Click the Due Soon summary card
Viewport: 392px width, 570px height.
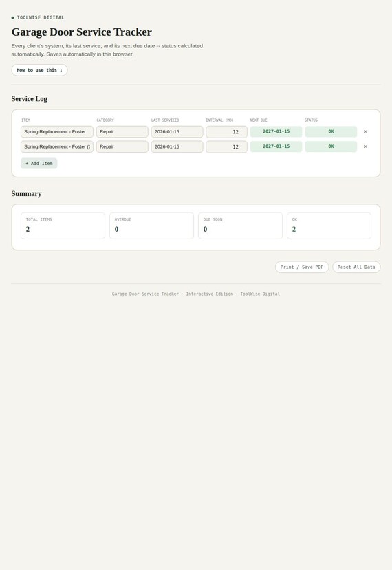(x=241, y=226)
